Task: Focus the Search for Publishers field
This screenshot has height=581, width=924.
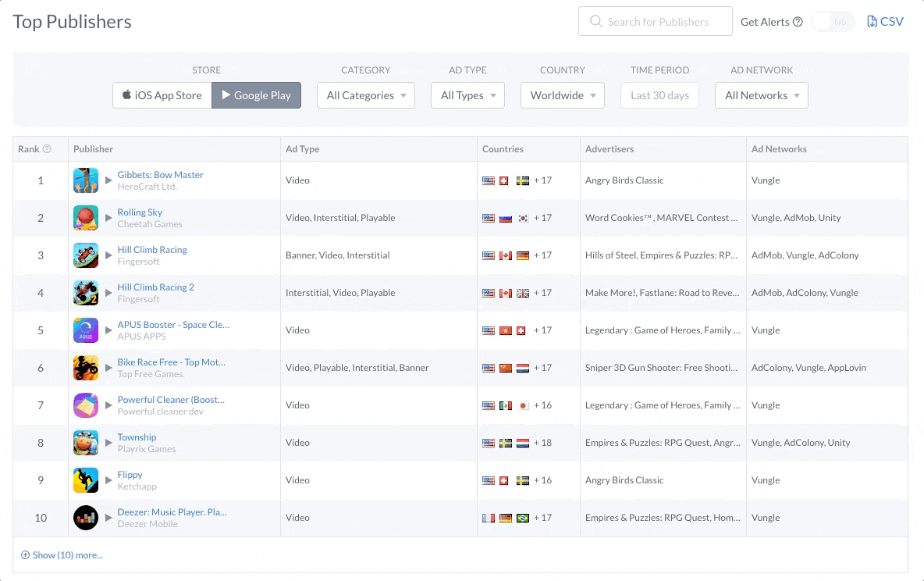Action: (x=656, y=21)
